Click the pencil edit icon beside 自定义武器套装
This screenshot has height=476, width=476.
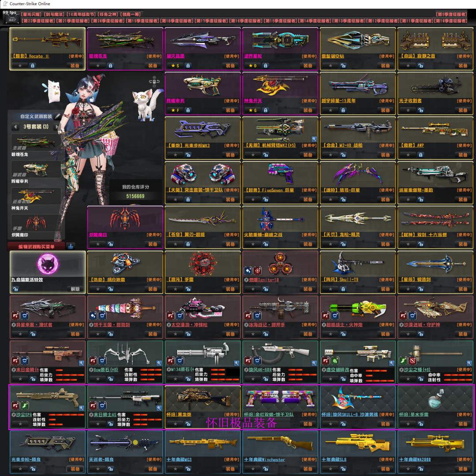tap(57, 116)
